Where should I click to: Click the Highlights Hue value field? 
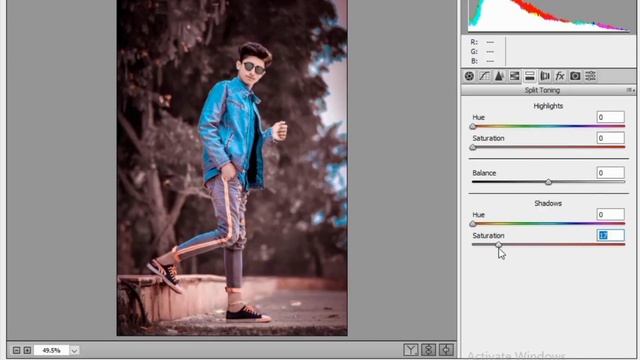(x=610, y=117)
